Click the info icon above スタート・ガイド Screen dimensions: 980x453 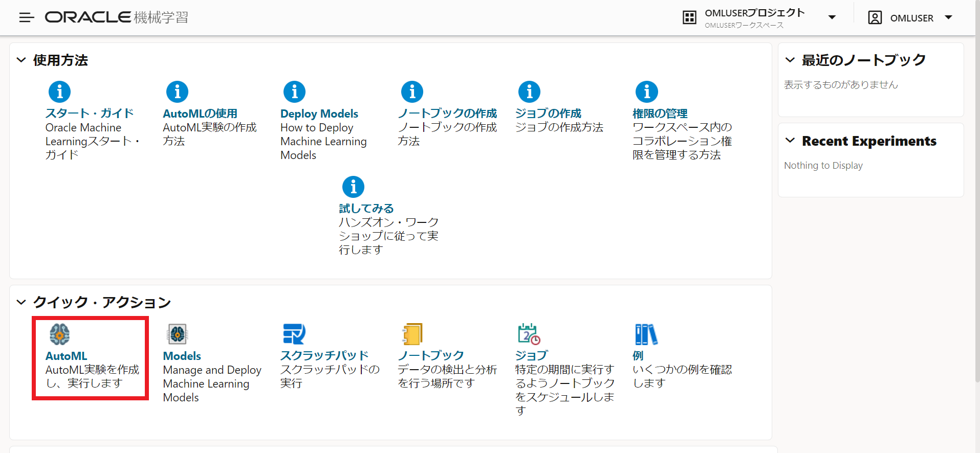(x=59, y=92)
